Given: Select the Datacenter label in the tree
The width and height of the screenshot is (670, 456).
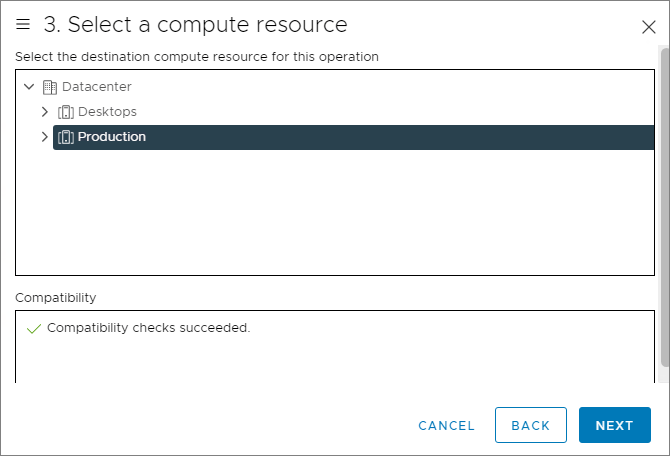Looking at the screenshot, I should 96,87.
